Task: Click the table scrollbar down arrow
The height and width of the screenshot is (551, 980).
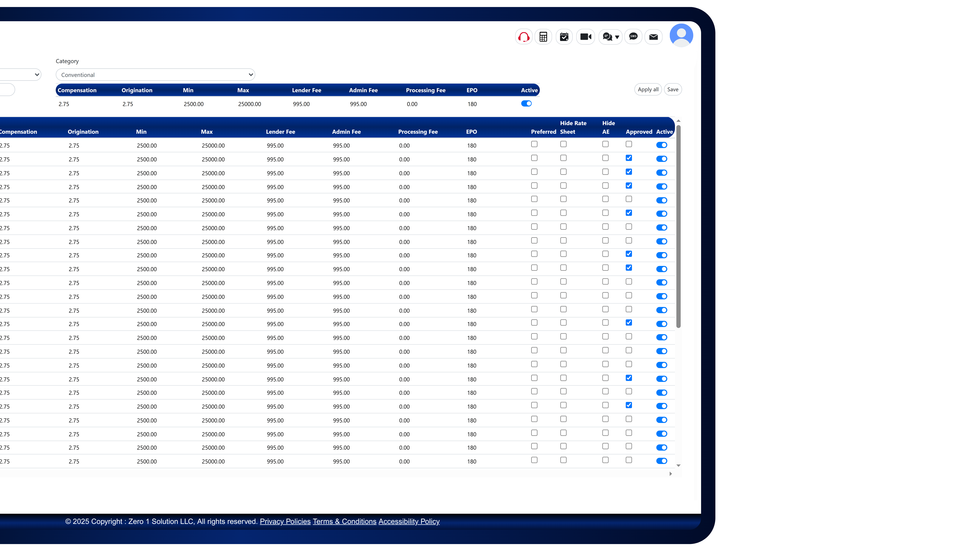Action: point(678,465)
